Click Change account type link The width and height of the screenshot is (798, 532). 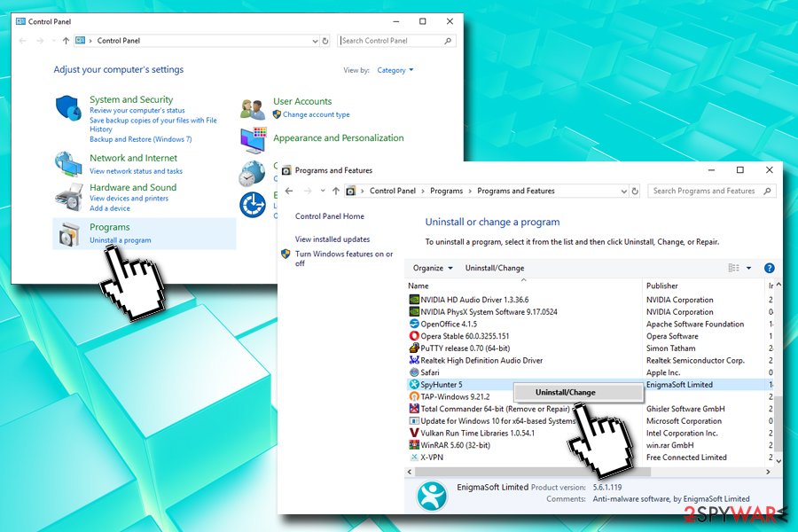[316, 114]
